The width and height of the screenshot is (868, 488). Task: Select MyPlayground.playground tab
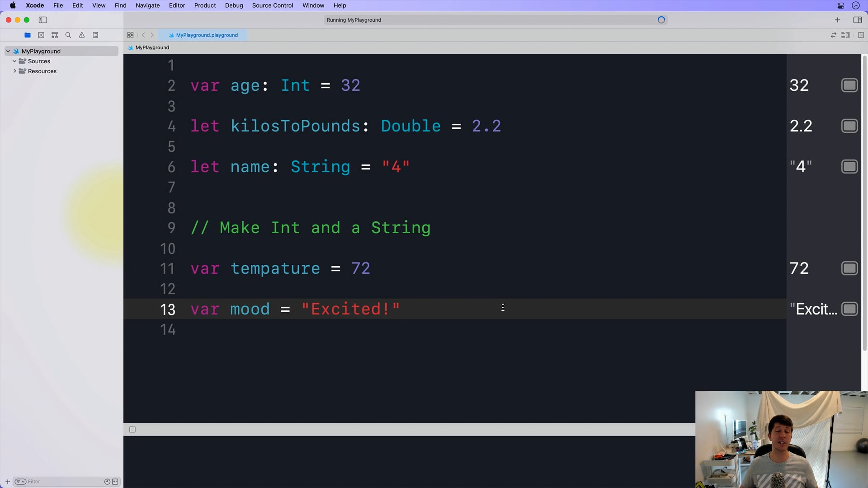point(203,35)
